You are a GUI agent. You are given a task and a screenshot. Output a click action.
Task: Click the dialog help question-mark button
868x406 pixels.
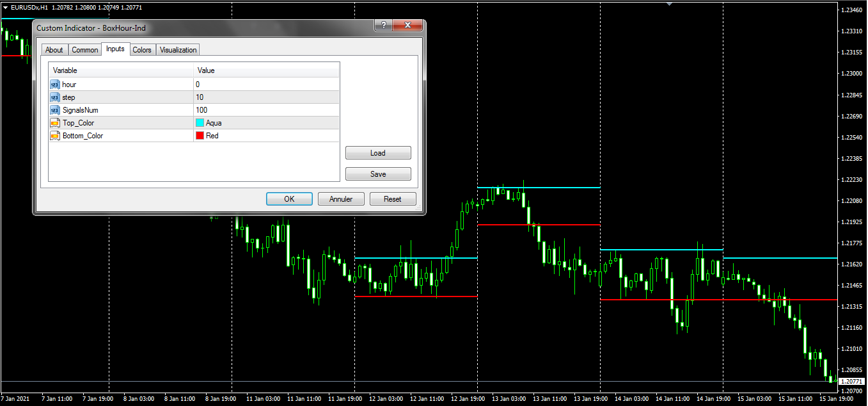click(x=383, y=26)
